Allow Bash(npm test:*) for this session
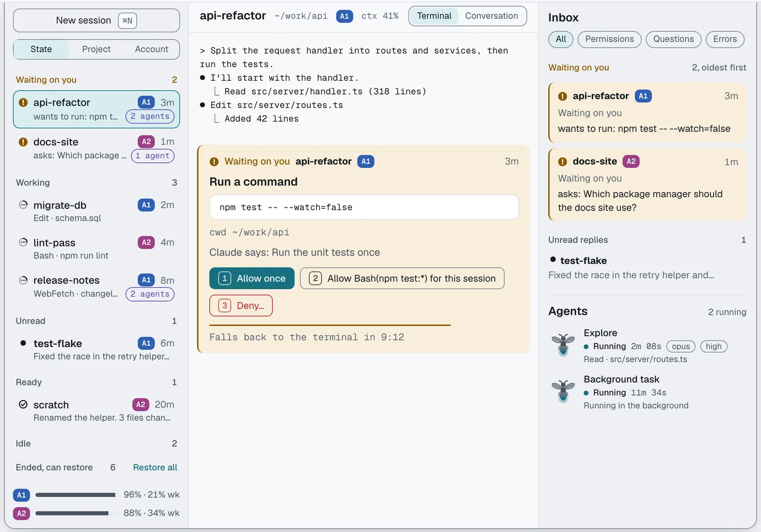The height and width of the screenshot is (532, 761). [x=402, y=279]
